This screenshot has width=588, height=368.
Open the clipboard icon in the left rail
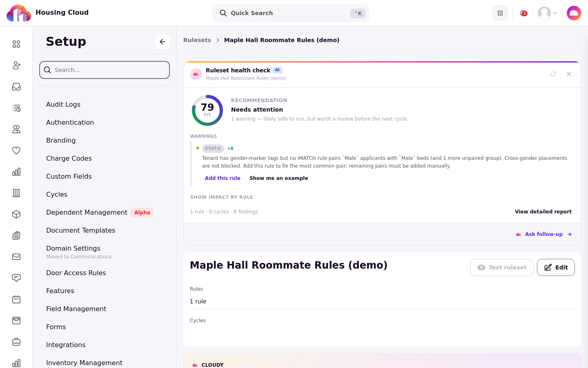[16, 236]
